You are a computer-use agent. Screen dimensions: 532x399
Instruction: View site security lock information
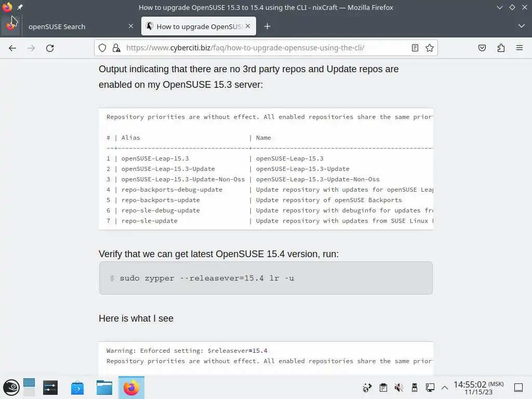click(x=116, y=48)
